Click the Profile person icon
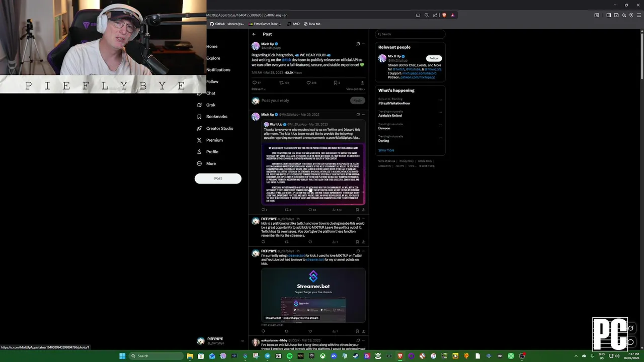The image size is (644, 362). point(200,152)
